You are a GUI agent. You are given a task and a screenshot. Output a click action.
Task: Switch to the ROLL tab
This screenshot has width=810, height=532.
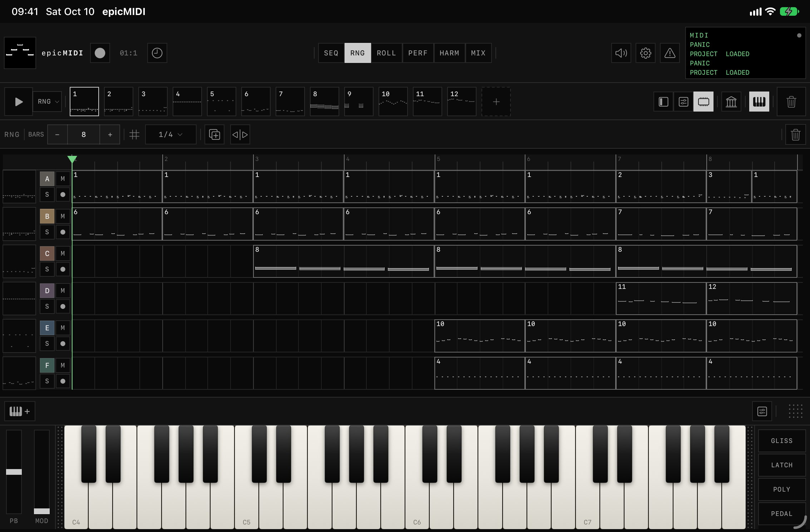click(x=386, y=53)
